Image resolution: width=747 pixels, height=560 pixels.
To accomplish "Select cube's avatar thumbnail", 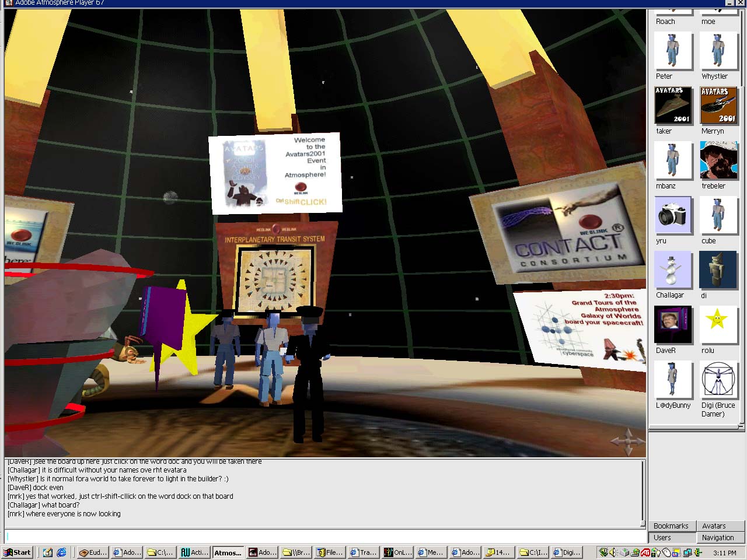I will [718, 215].
